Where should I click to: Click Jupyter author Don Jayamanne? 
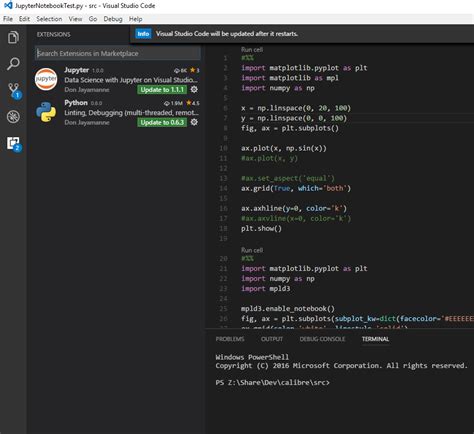tap(87, 90)
